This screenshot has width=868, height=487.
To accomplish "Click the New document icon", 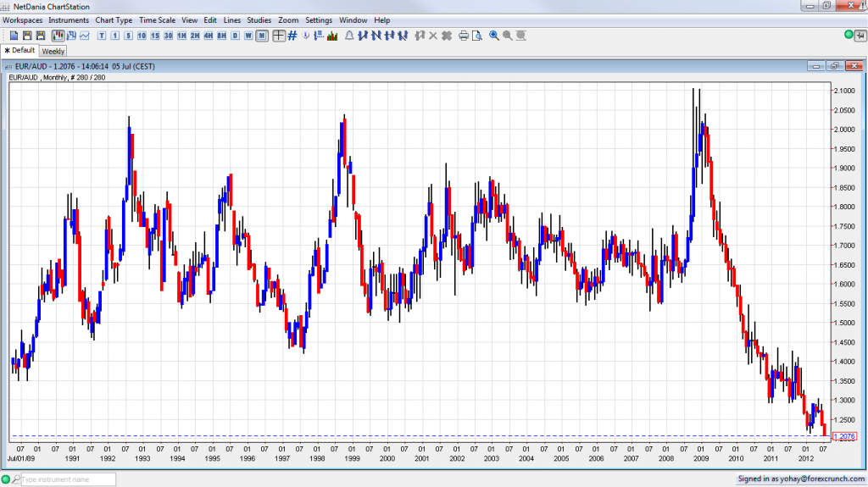I will tap(14, 36).
